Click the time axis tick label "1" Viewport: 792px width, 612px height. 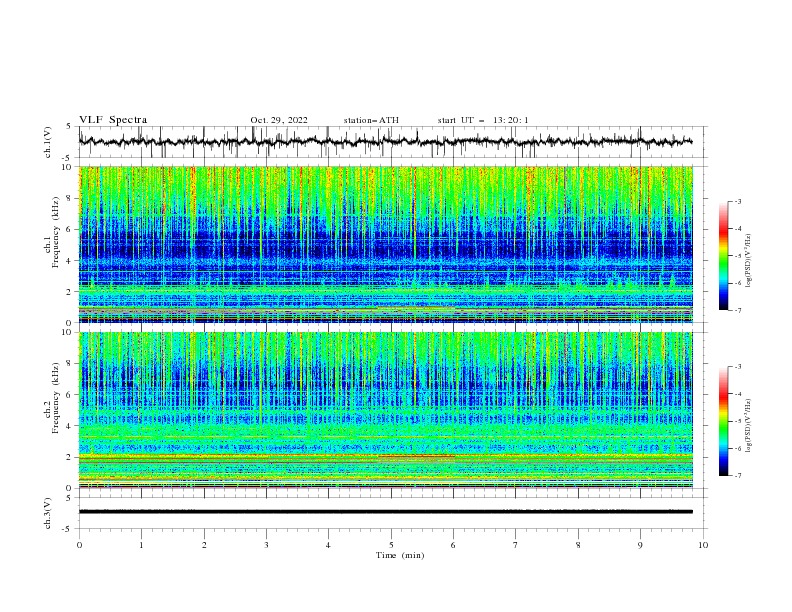coord(141,545)
